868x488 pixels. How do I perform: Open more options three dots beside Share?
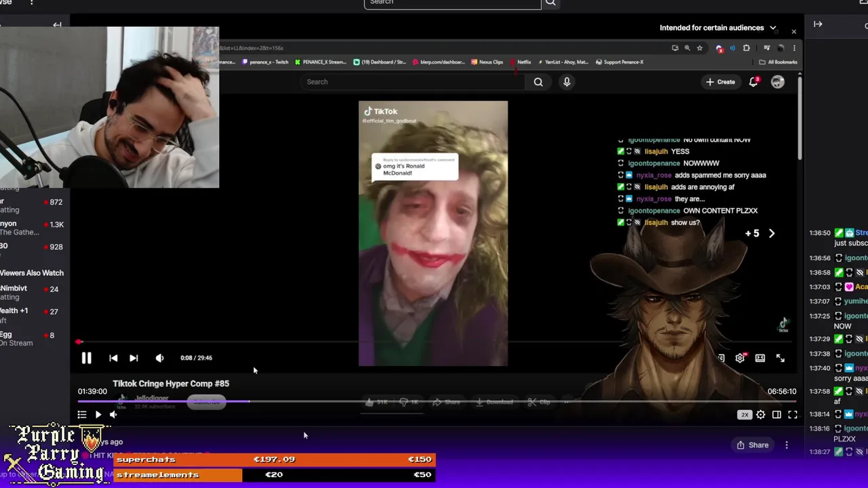tap(787, 445)
